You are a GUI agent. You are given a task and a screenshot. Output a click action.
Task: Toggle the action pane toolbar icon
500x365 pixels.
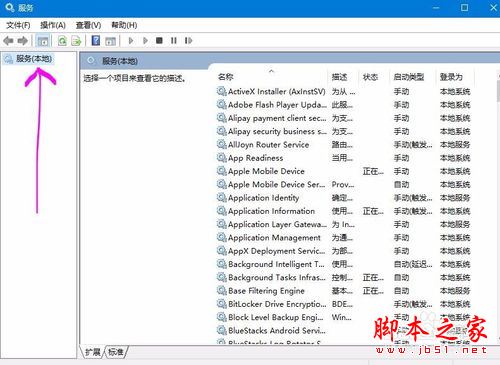(110, 41)
